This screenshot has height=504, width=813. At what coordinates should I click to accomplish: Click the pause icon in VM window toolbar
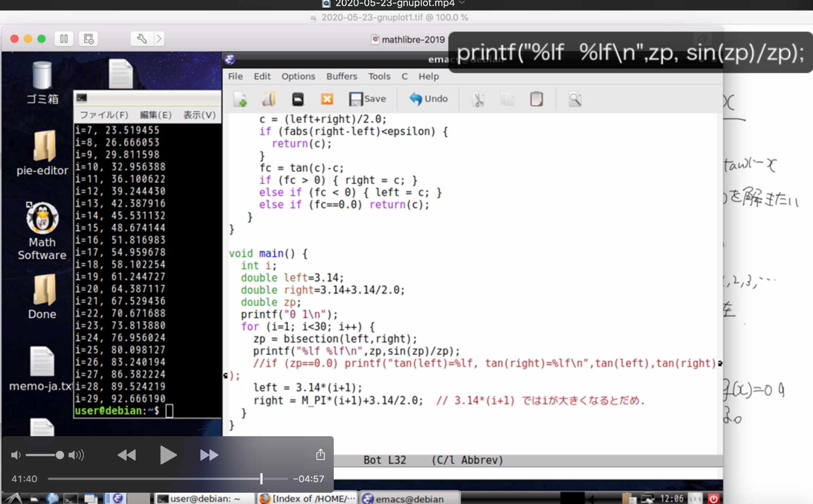coord(64,39)
